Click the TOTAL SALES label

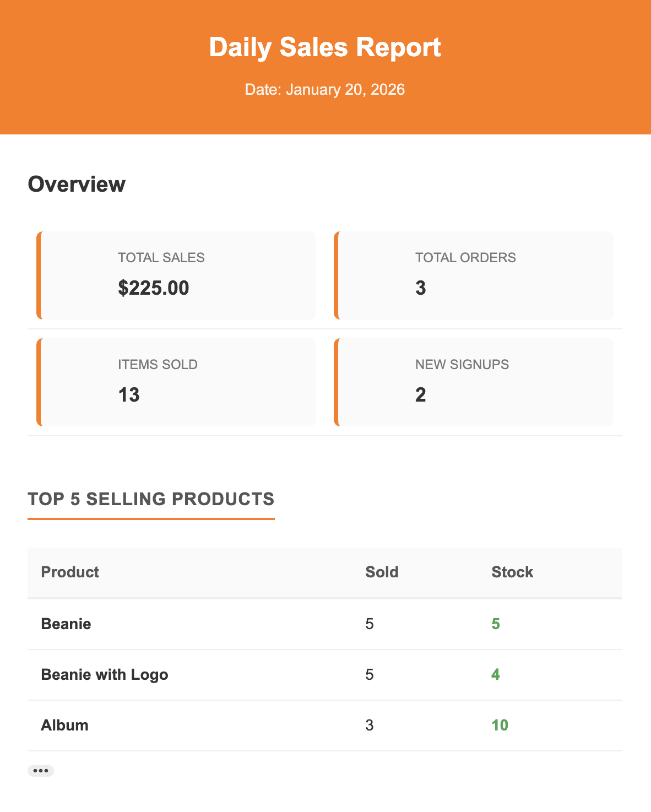161,258
